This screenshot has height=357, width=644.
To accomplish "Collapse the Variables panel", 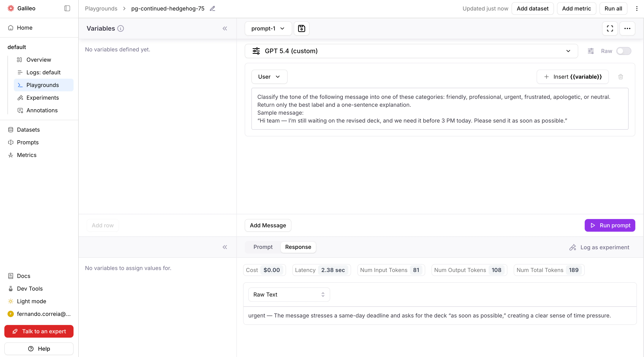I will pos(225,28).
